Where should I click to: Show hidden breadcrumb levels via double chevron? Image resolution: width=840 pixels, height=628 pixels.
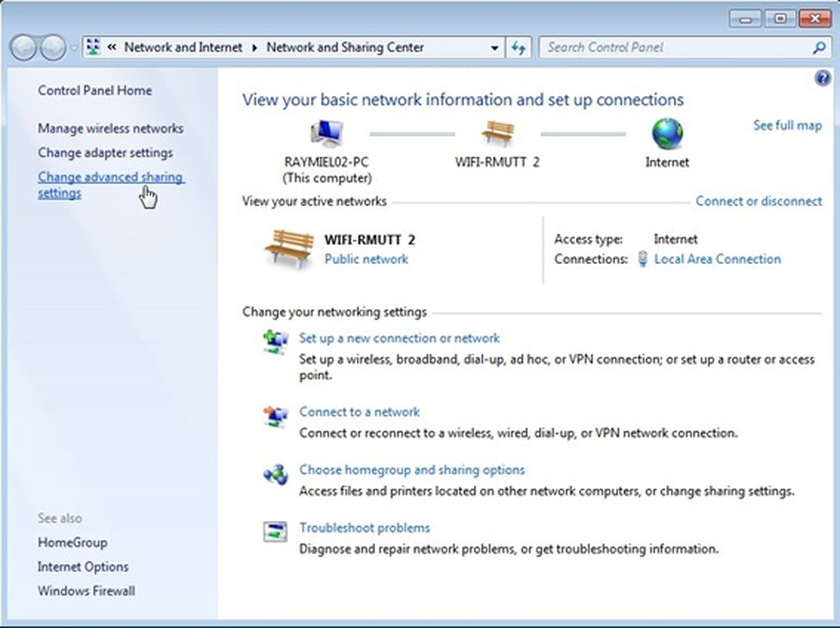112,48
